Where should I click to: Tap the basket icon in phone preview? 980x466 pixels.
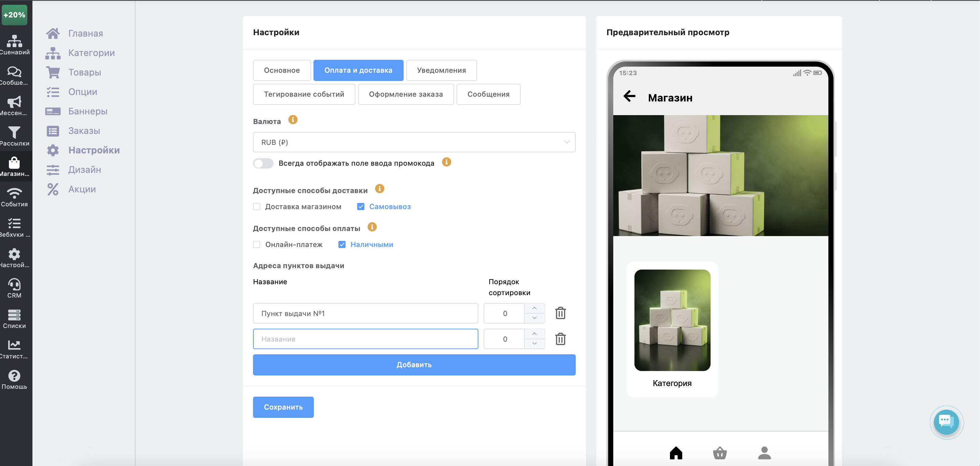(x=719, y=453)
